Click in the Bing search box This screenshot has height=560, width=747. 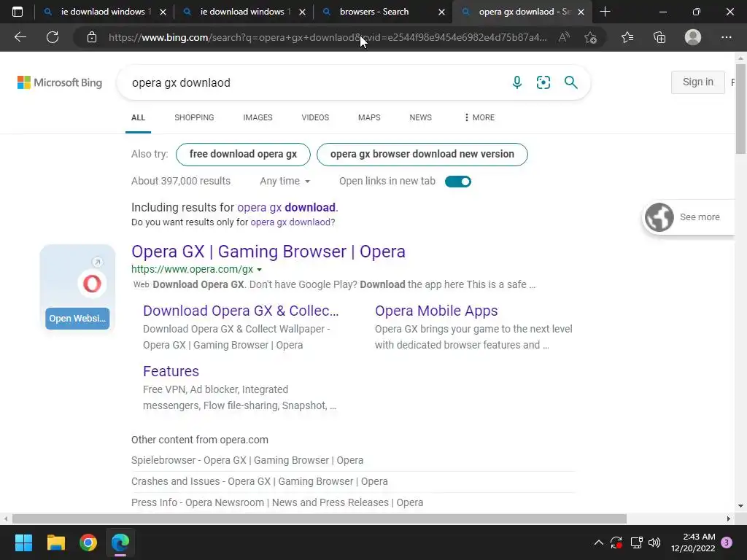coord(314,82)
